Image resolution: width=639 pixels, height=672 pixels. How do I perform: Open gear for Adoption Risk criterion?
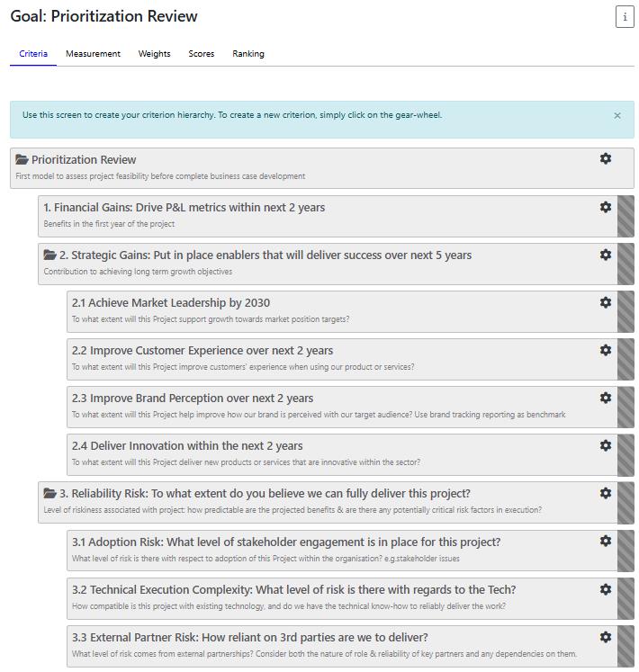pyautogui.click(x=605, y=541)
